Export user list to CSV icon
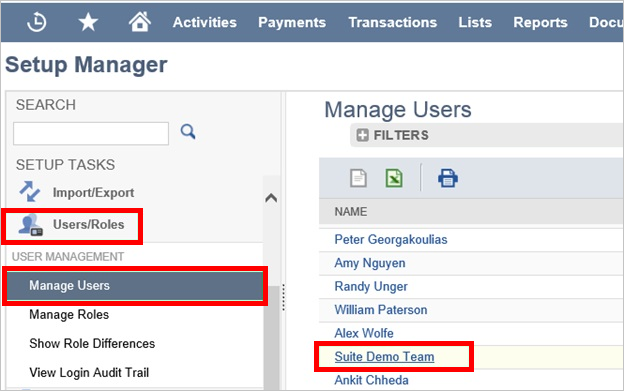Viewport: 624px width, 391px height. point(358,178)
